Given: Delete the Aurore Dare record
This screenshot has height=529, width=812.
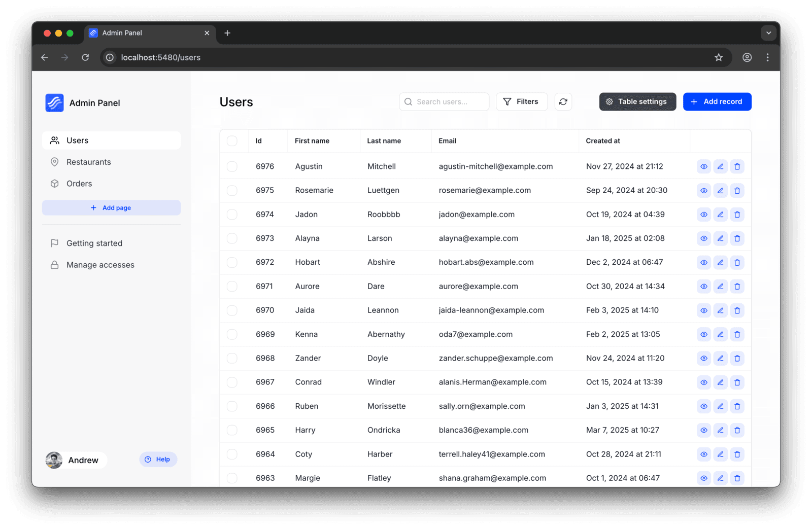Looking at the screenshot, I should pos(737,287).
